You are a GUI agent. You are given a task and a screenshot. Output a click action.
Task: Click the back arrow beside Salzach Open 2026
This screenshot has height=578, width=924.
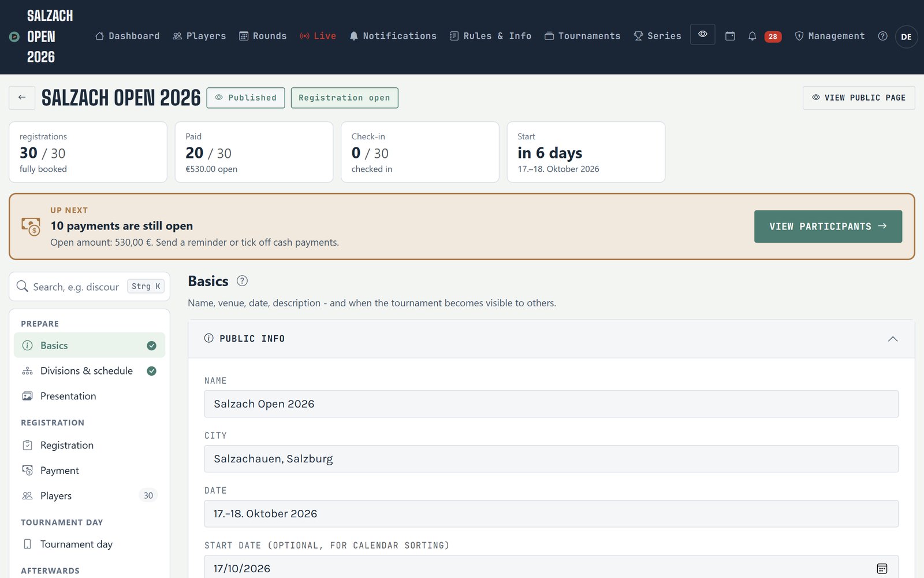pos(22,98)
